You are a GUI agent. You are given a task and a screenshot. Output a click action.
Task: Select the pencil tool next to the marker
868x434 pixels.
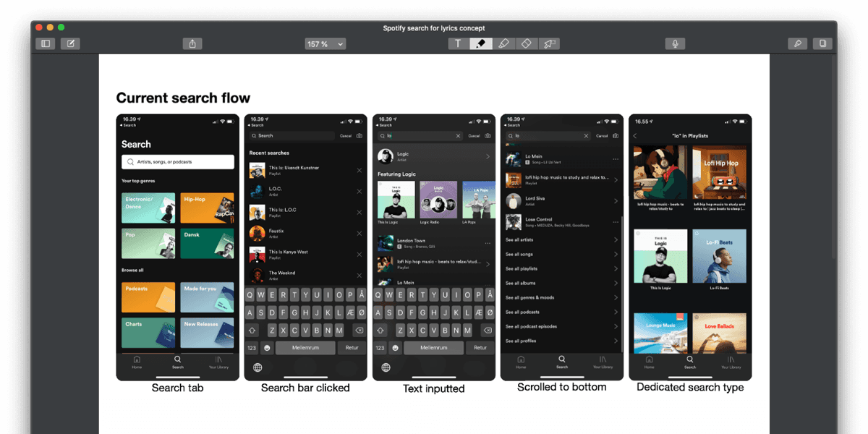(503, 43)
